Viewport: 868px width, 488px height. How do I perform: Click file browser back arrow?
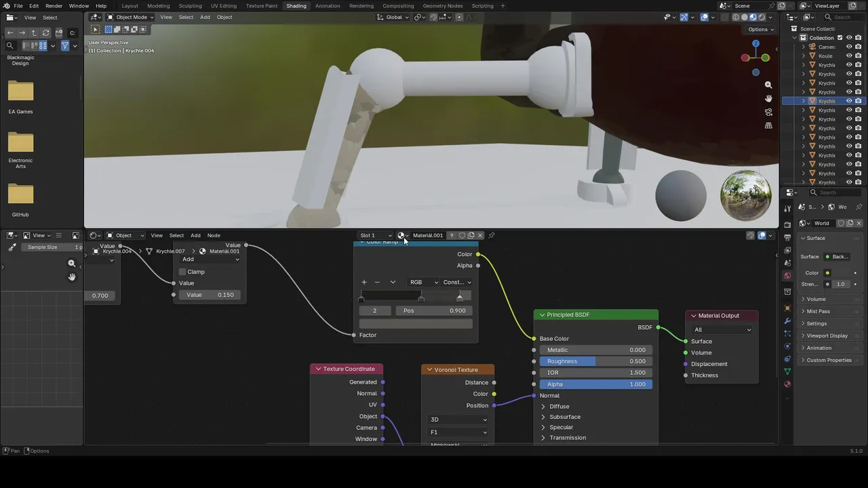click(x=10, y=33)
